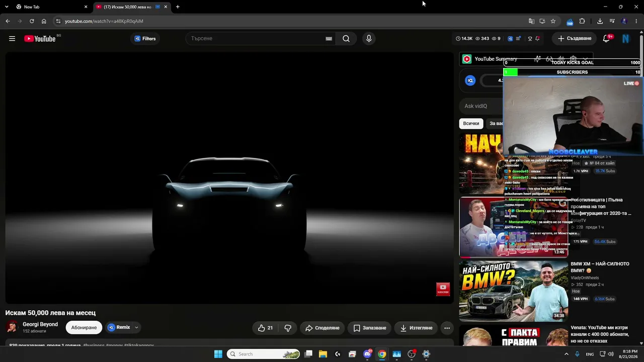
Task: Open the YouTube guide hamburger menu
Action: pyautogui.click(x=12, y=39)
